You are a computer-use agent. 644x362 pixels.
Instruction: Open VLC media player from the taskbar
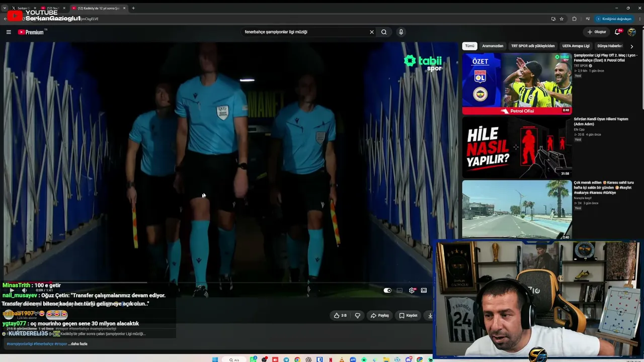pos(342,359)
